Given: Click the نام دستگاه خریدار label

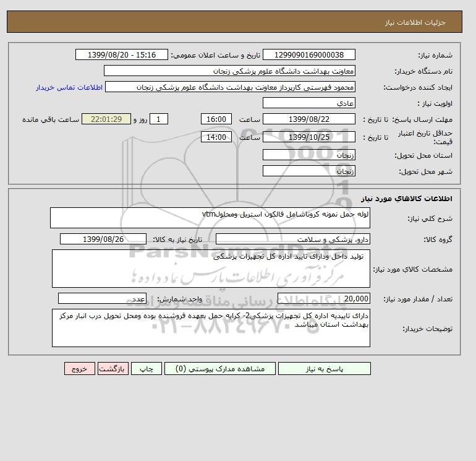Looking at the screenshot, I should pos(423,71).
